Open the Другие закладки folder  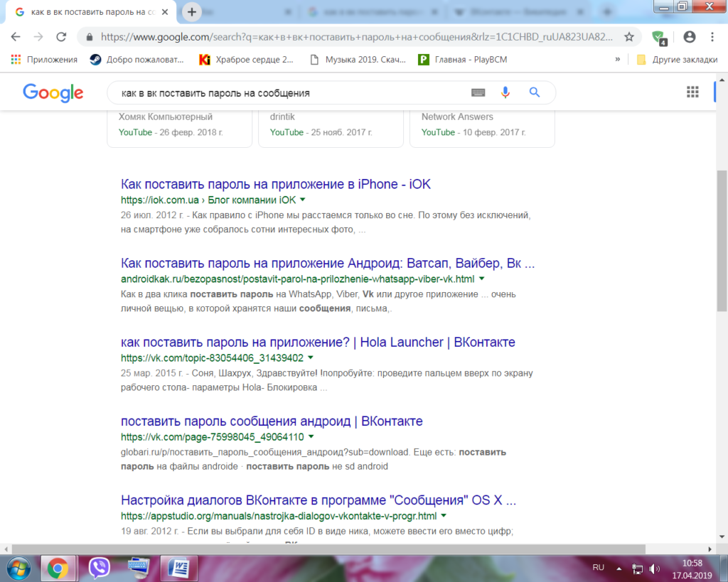[677, 60]
